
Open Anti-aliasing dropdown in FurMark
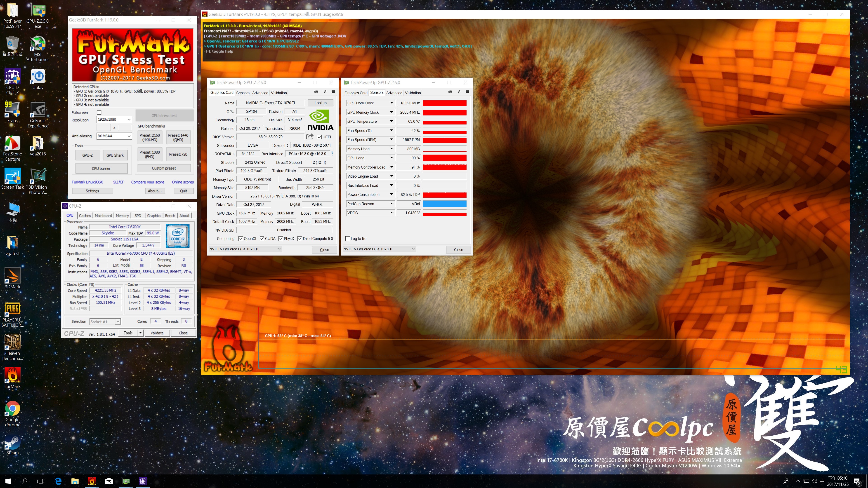[114, 136]
